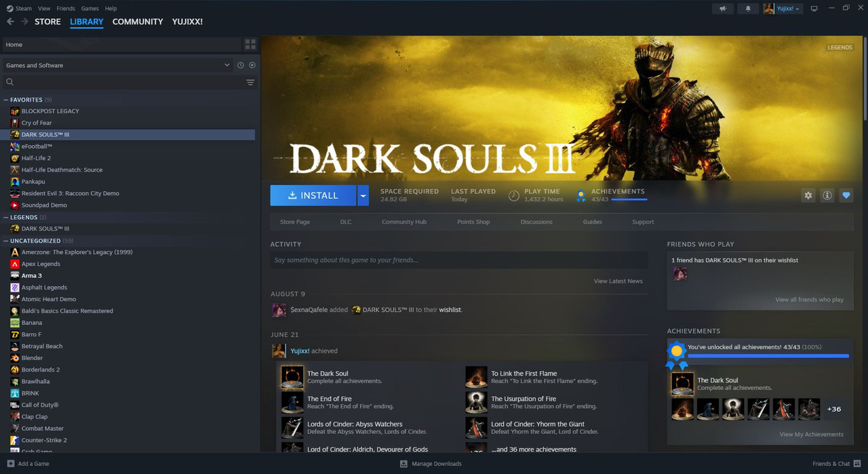
Task: Open the game's Store Page link
Action: (295, 222)
